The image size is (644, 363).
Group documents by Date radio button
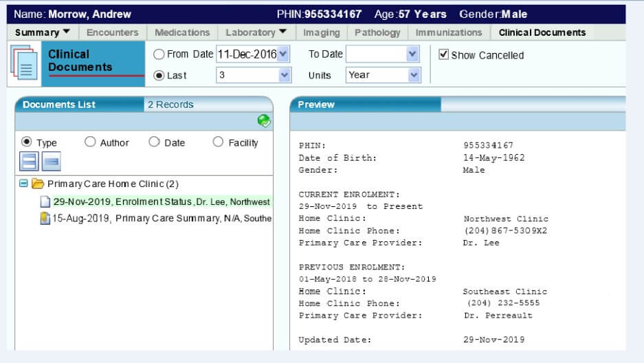coord(154,142)
